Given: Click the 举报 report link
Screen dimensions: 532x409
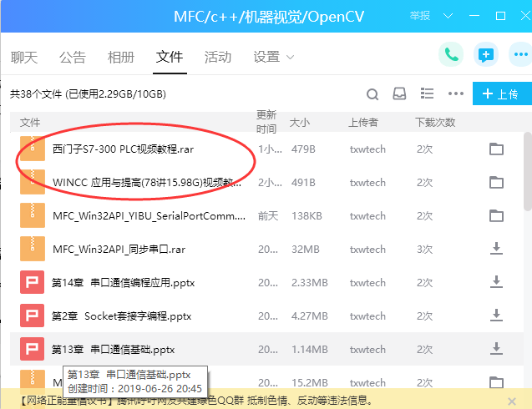Looking at the screenshot, I should [420, 16].
